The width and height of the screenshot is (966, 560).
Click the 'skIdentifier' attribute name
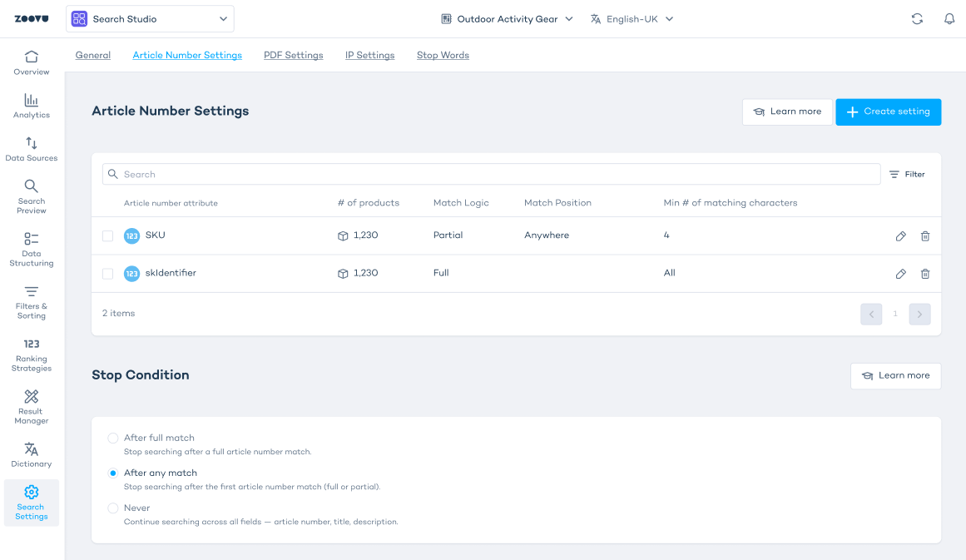click(171, 273)
